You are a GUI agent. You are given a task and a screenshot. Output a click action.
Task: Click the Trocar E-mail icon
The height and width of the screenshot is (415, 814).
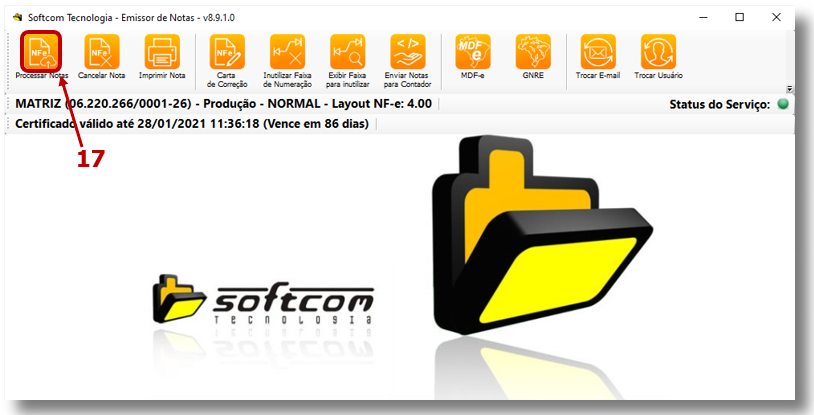coord(598,50)
